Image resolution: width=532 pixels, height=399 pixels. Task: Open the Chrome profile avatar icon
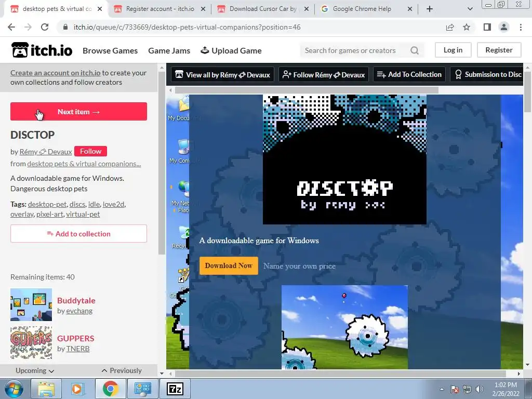tap(504, 27)
